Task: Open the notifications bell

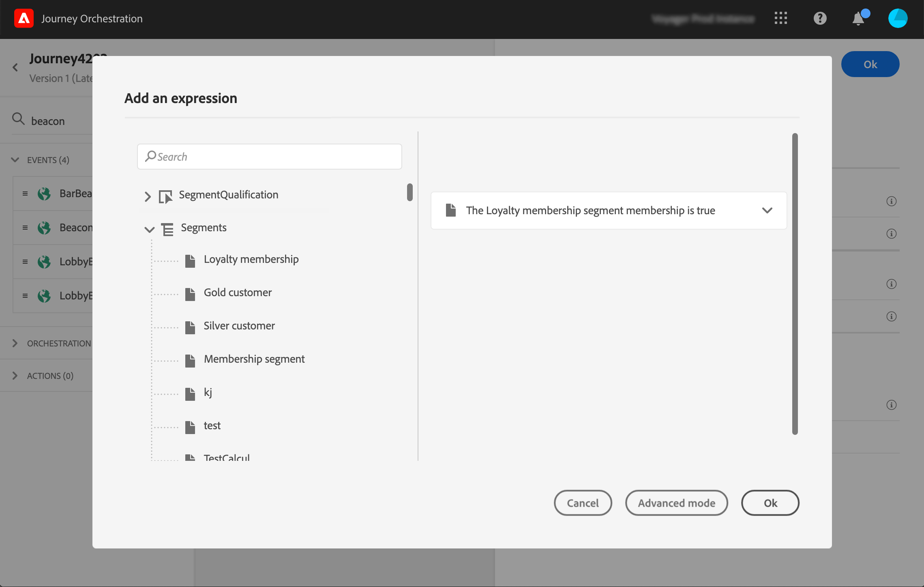Action: (858, 19)
